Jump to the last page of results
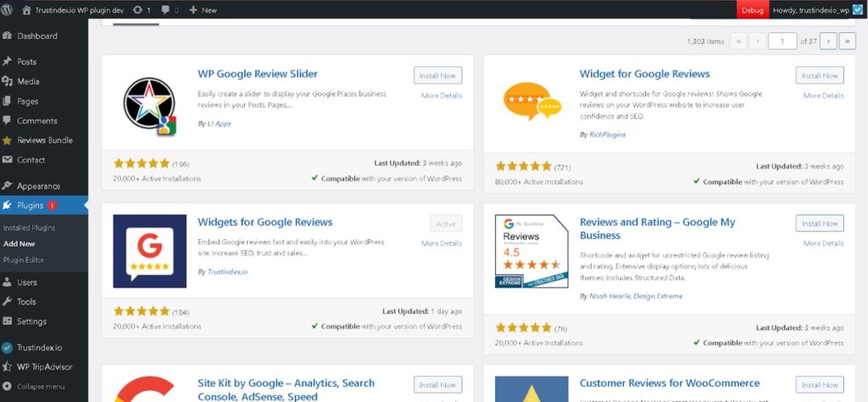Viewport: 868px width, 402px height. [x=847, y=40]
